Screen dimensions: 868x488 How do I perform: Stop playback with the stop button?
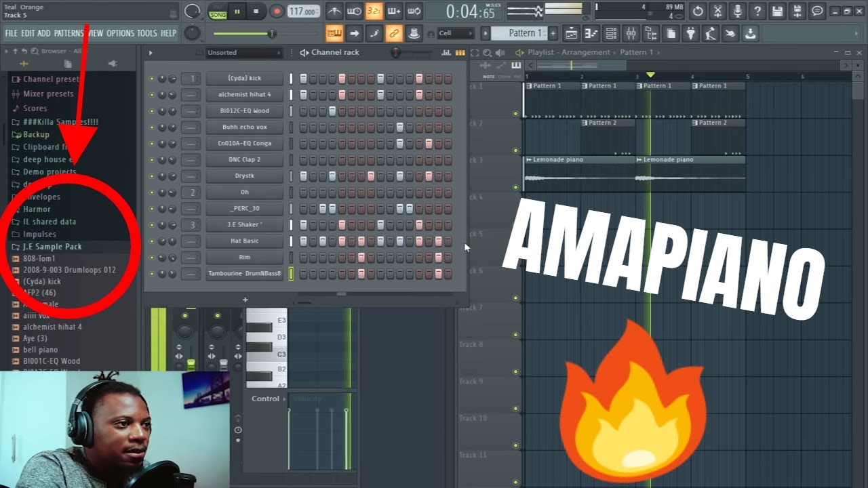click(256, 12)
